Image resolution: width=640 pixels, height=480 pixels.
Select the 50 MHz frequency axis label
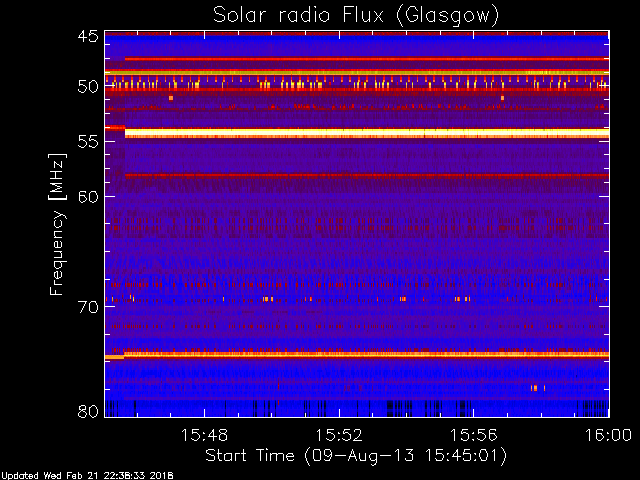88,87
